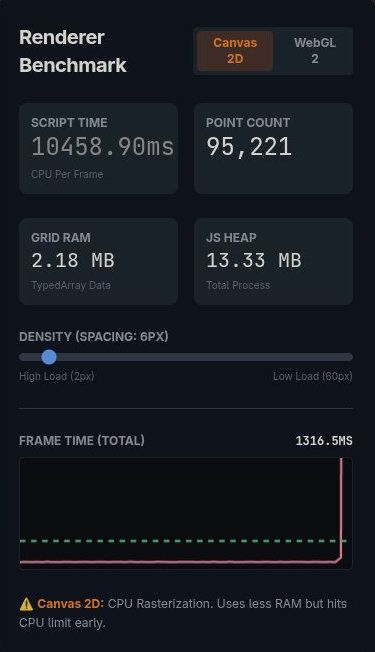
Task: Click the Renderer Benchmark title
Action: pyautogui.click(x=73, y=51)
